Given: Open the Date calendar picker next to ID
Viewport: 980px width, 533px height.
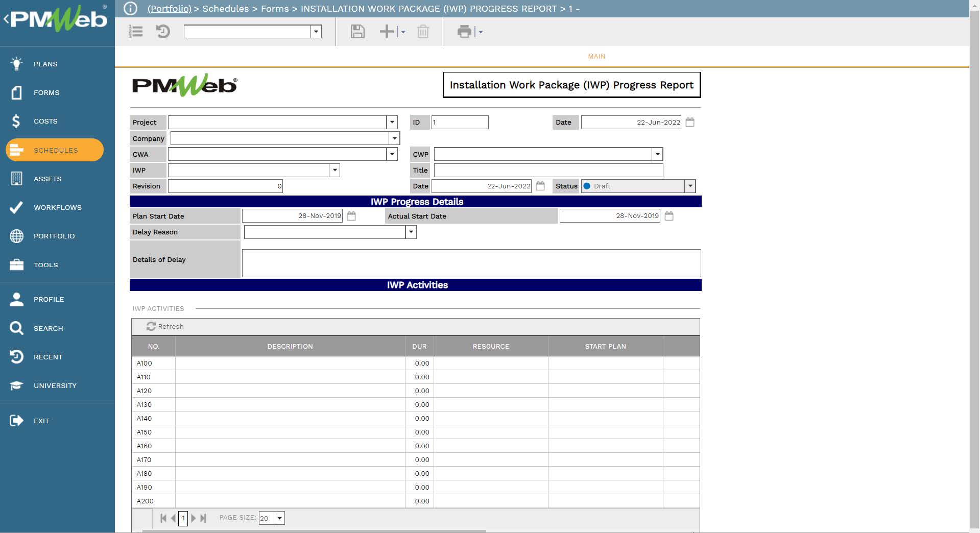Looking at the screenshot, I should click(x=690, y=122).
